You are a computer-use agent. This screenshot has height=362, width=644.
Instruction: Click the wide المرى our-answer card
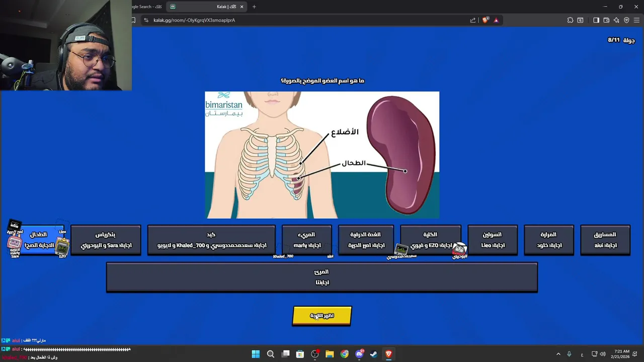[x=322, y=277]
